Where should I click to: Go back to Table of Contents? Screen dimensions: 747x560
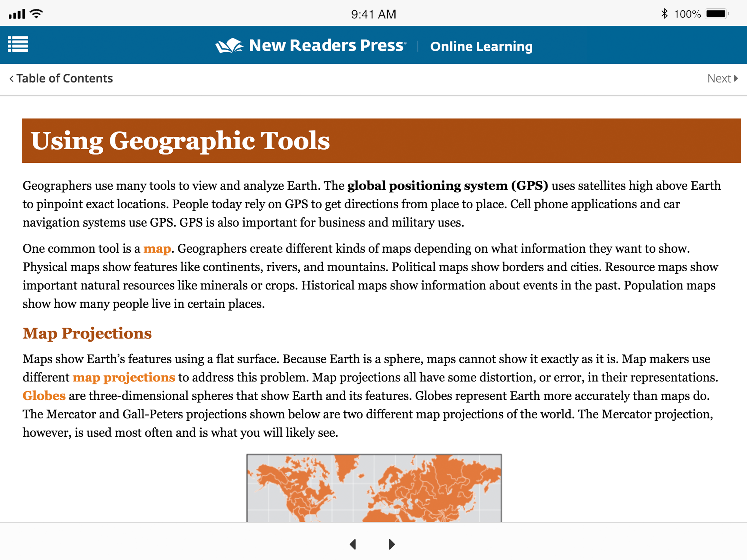[61, 78]
